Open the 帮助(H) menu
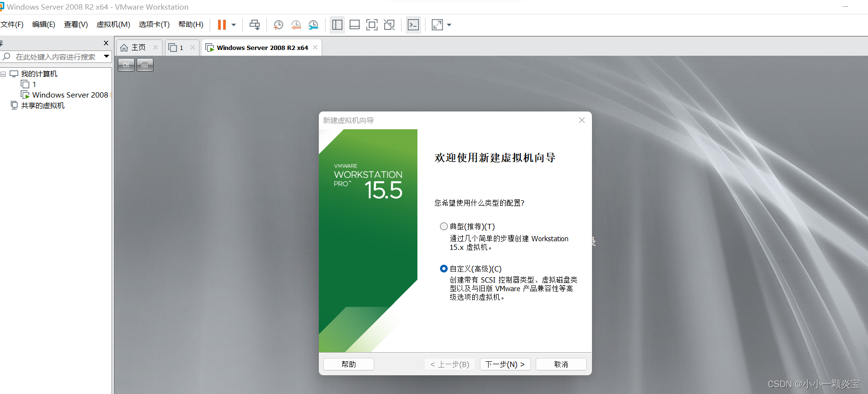Screen dimensions: 868x394 click(191, 25)
